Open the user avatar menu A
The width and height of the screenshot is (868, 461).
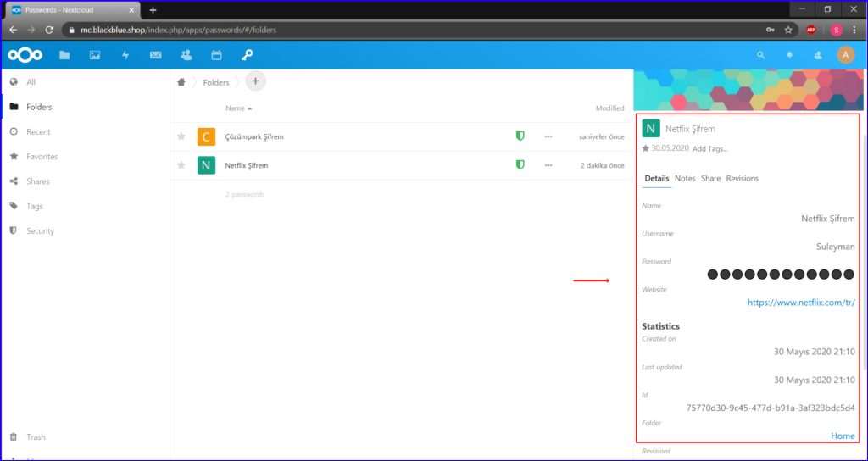click(x=845, y=55)
